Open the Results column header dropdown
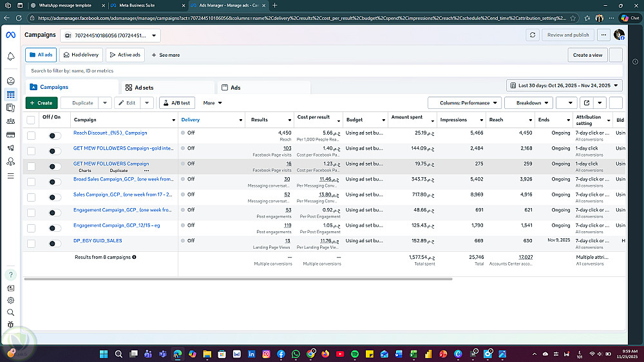 (x=290, y=120)
